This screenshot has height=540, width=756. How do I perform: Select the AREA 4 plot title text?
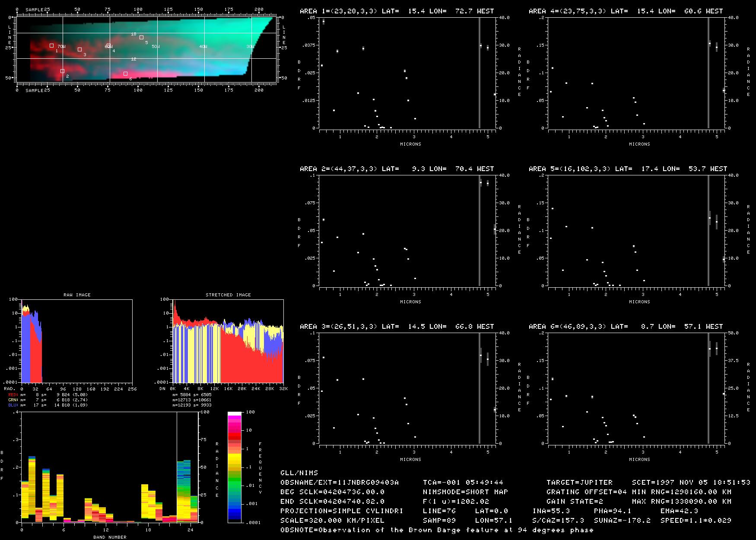pos(626,11)
